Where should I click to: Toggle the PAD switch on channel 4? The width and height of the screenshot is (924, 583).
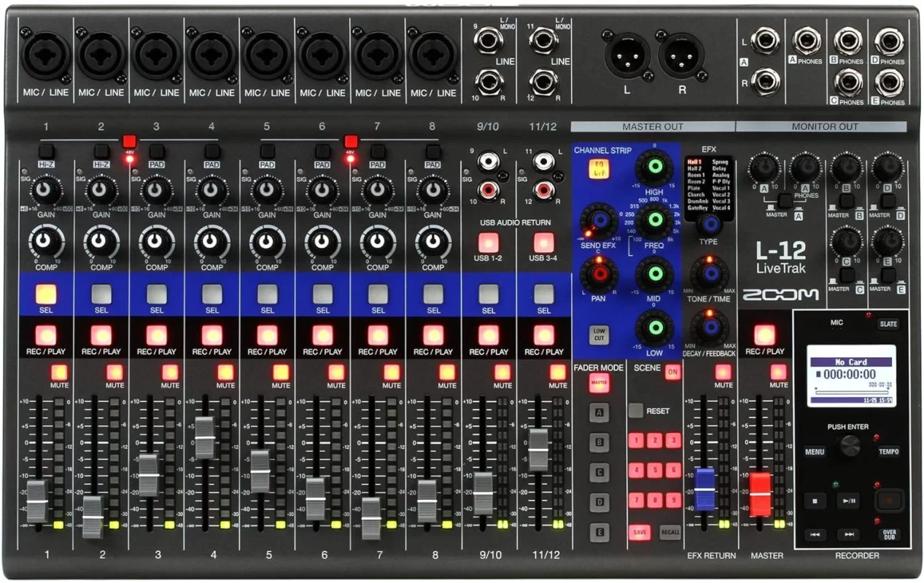click(212, 152)
